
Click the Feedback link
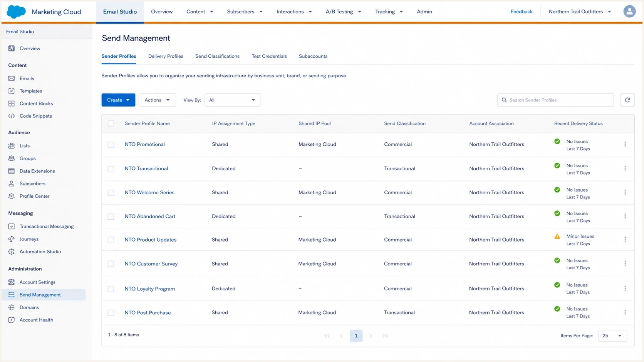[522, 12]
